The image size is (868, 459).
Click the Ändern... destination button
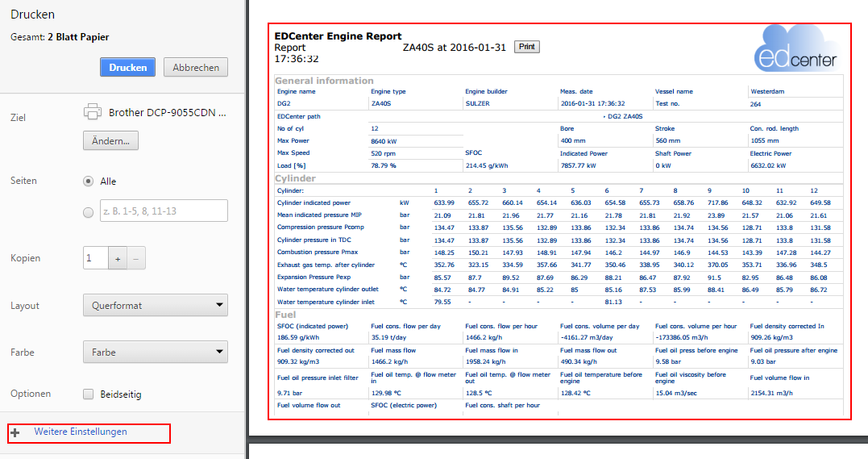tap(110, 140)
